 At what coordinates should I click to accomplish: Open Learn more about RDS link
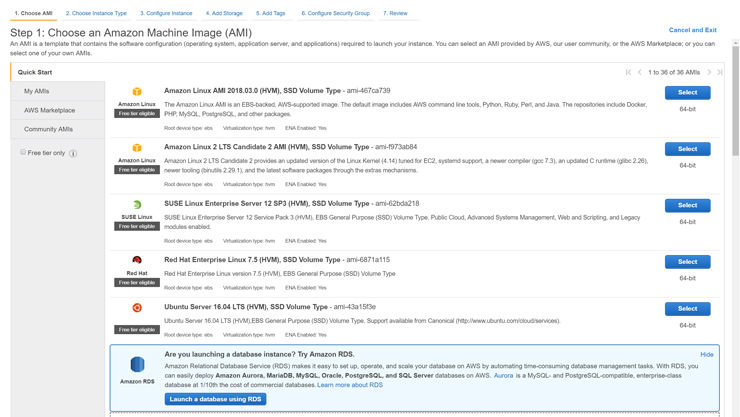coord(350,385)
